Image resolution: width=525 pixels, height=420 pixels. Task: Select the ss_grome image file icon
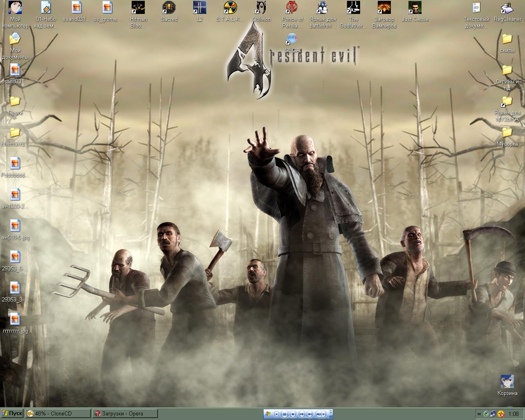(107, 11)
